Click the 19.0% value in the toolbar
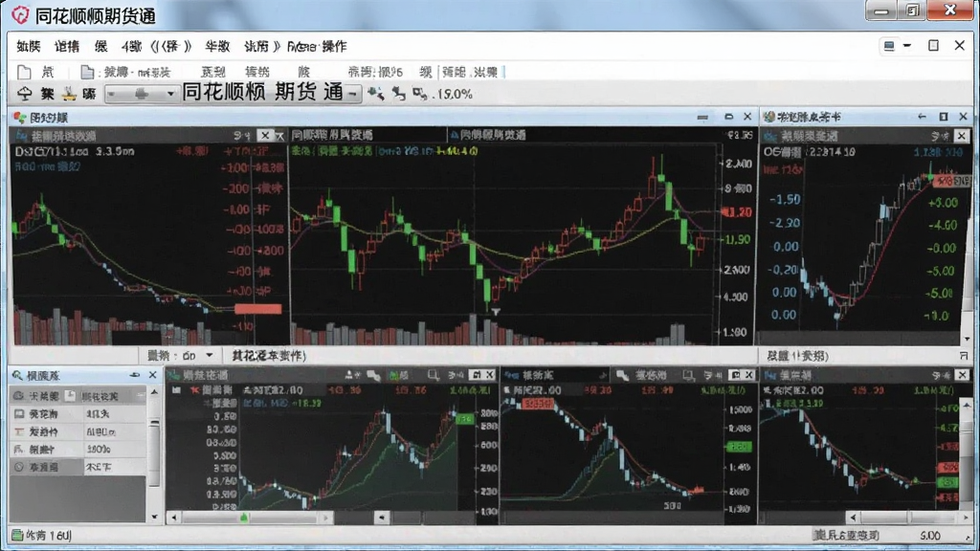 tap(455, 95)
